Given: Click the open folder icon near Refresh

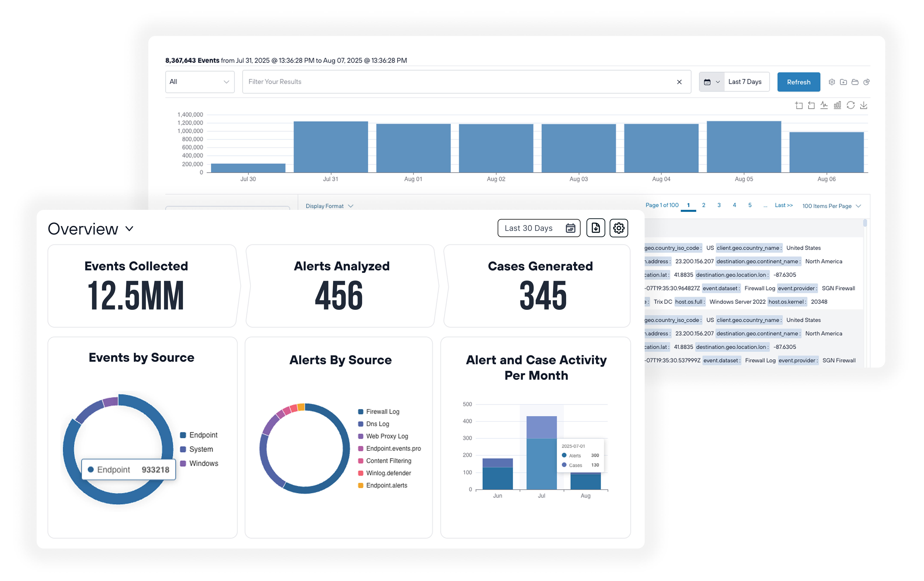Looking at the screenshot, I should (x=855, y=82).
